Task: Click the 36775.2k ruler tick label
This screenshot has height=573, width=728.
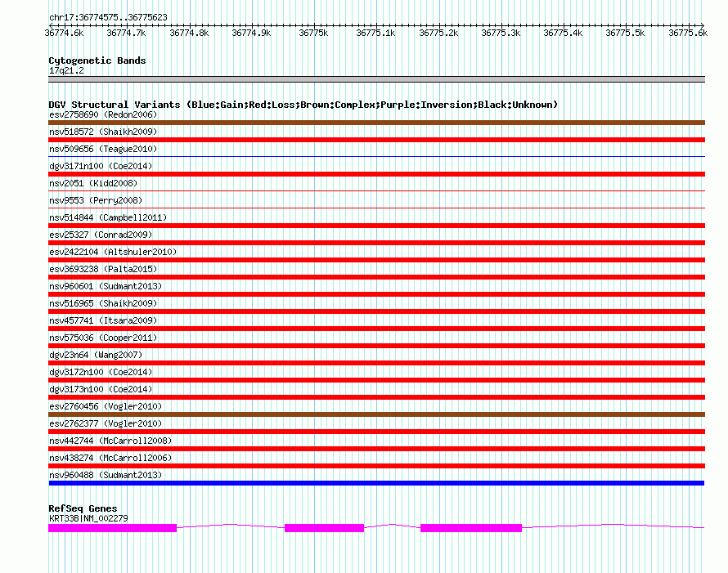Action: point(438,33)
